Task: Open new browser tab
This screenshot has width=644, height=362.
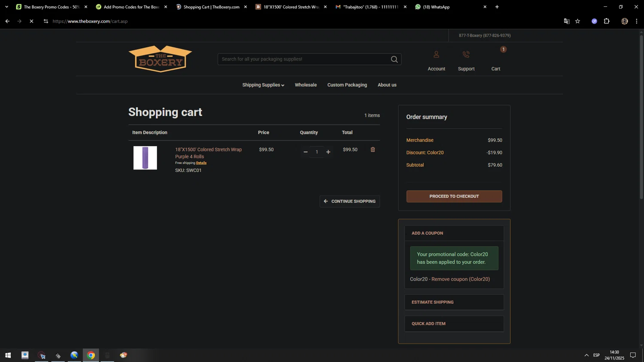Action: [497, 7]
